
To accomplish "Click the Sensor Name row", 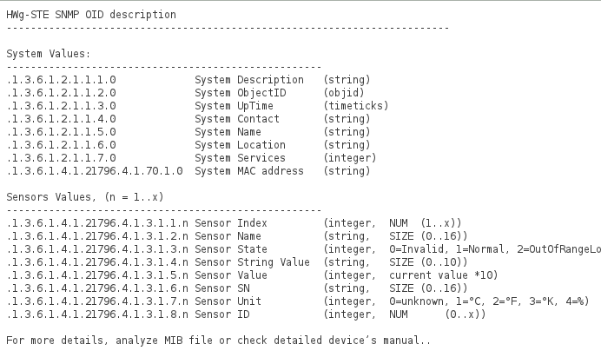I will pos(228,236).
